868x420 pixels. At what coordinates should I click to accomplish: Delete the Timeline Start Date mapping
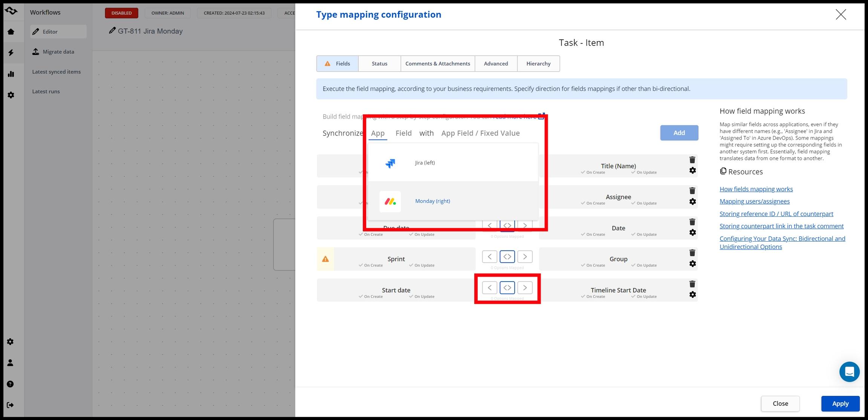point(692,284)
